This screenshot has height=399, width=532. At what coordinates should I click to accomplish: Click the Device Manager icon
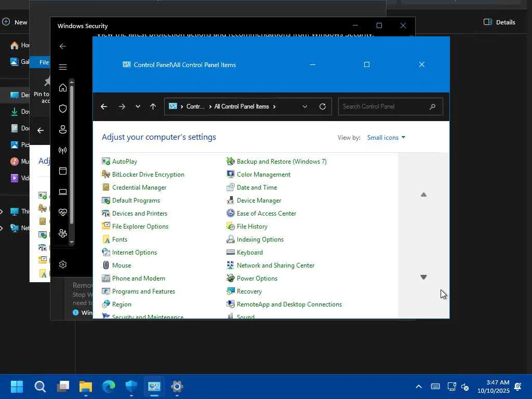pos(230,200)
